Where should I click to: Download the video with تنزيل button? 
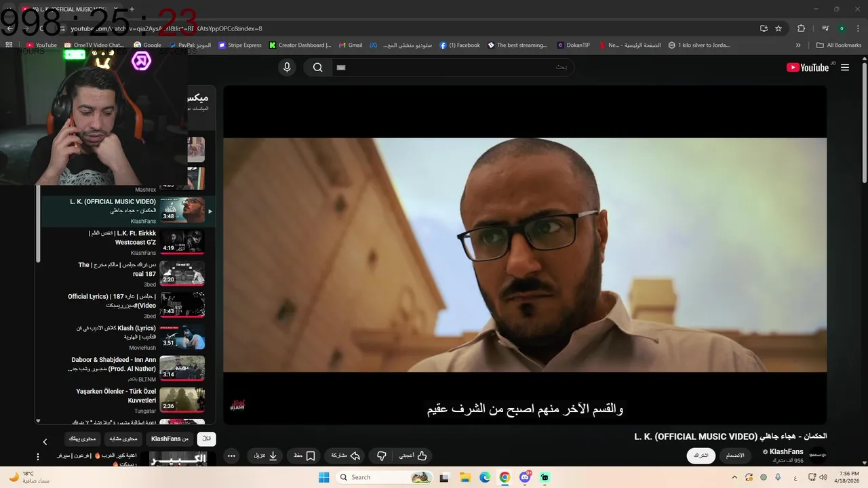[266, 456]
